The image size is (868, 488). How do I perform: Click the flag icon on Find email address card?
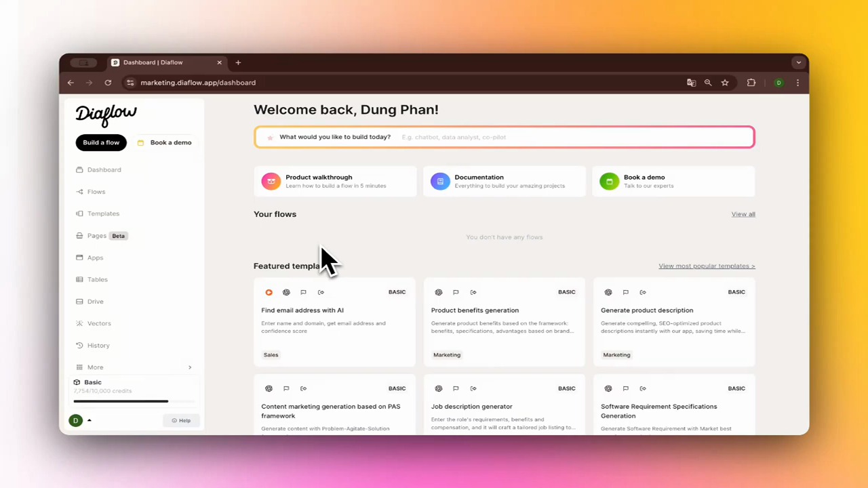[x=303, y=292]
